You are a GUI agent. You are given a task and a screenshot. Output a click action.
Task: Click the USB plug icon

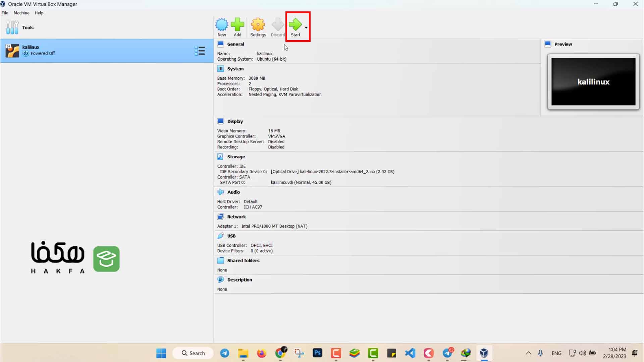(220, 236)
